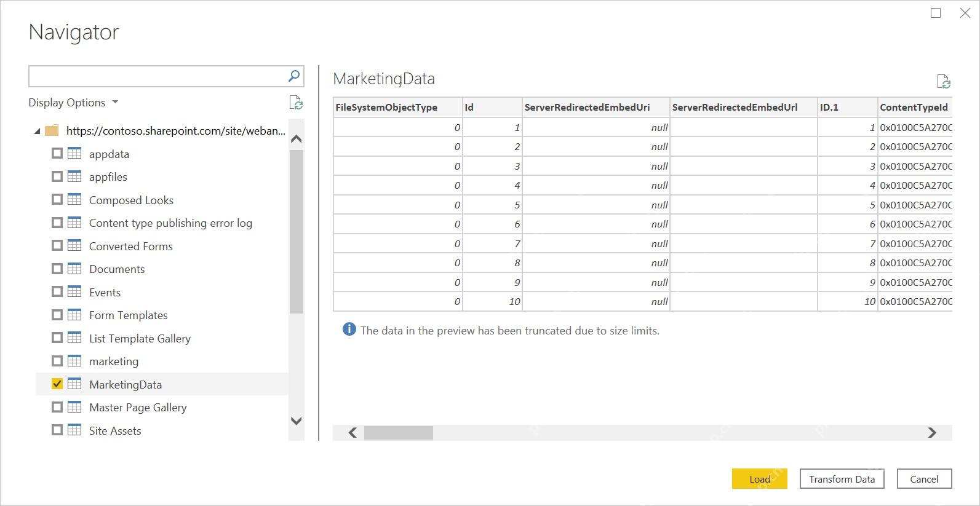Screen dimensions: 980x506
Task: Click table icon beside Events
Action: (74, 291)
